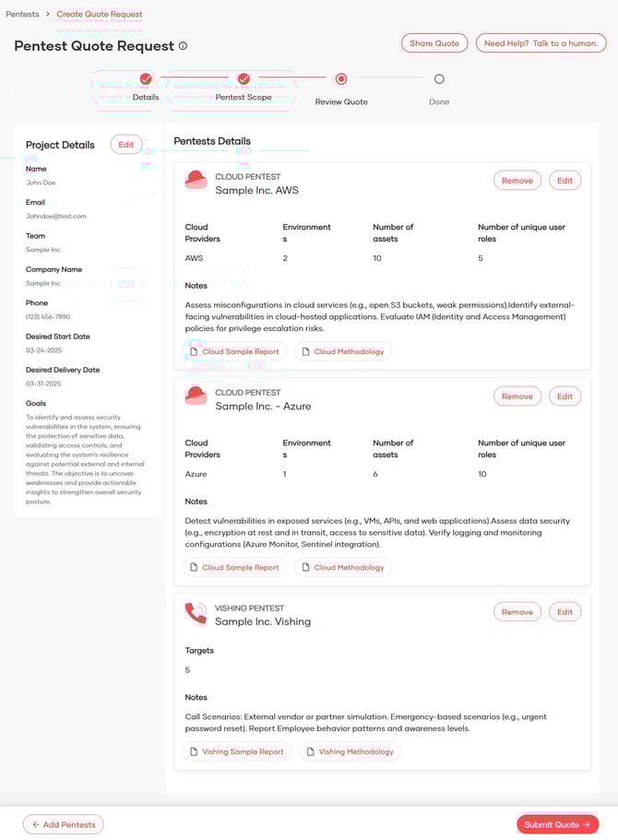This screenshot has width=618, height=840.
Task: Open Cloud Sample Report in Azure card
Action: click(234, 567)
